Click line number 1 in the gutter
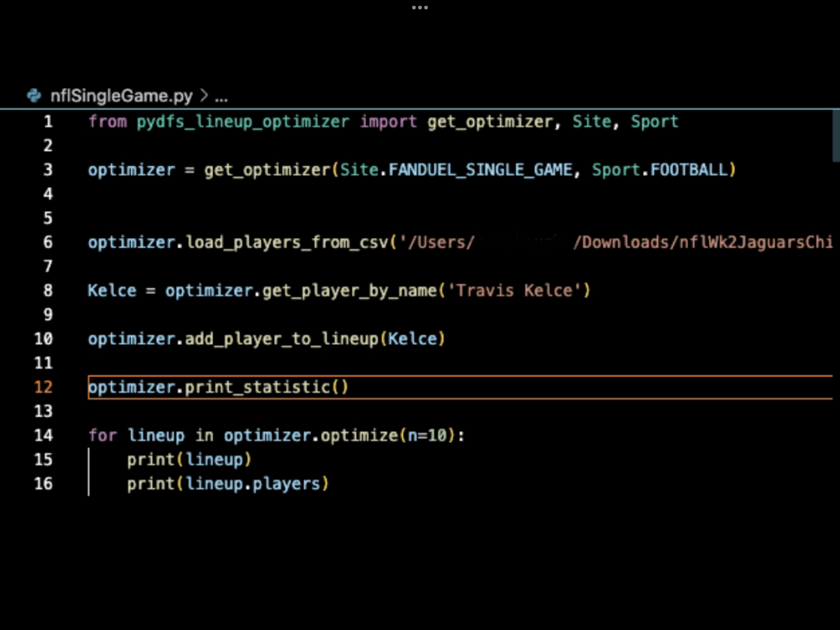This screenshot has height=630, width=840. [x=48, y=122]
